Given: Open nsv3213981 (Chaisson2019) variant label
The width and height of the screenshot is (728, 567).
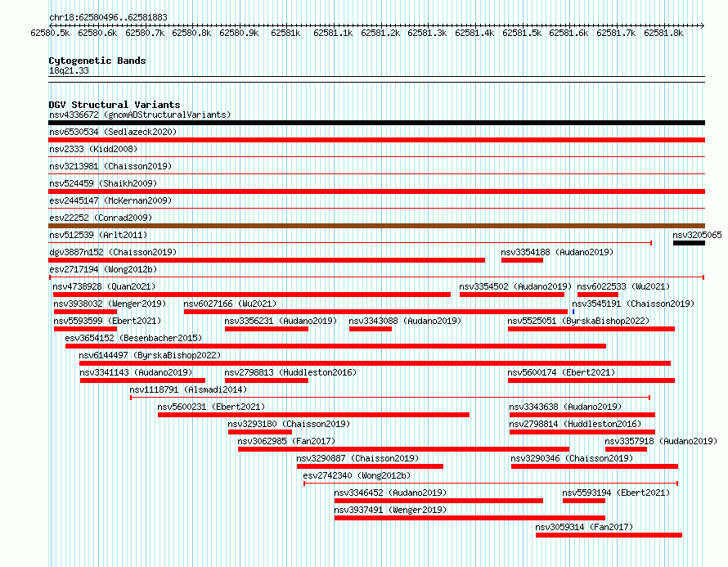Looking at the screenshot, I should (110, 166).
